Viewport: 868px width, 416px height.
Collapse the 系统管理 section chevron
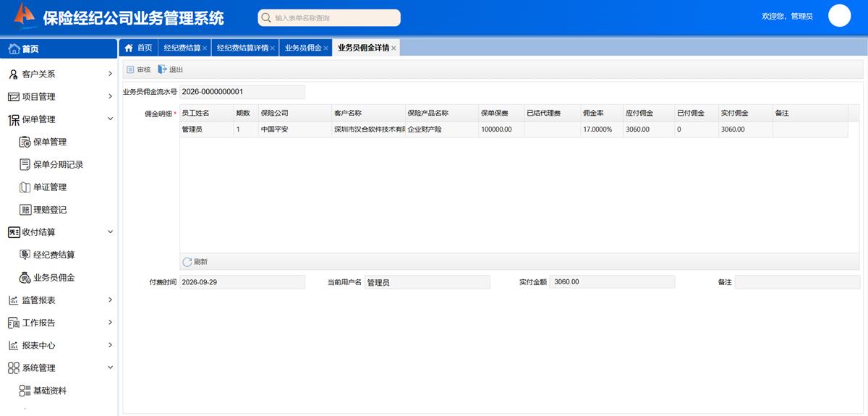coord(110,368)
